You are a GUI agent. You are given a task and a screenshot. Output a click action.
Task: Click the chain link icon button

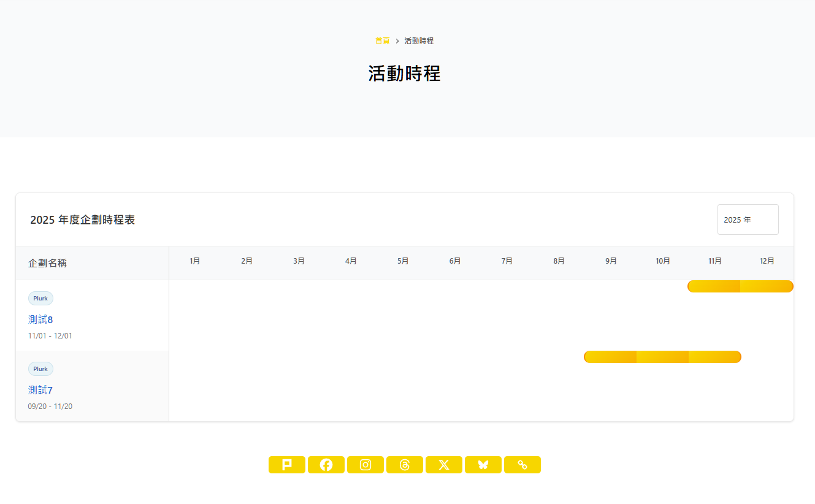click(x=522, y=465)
